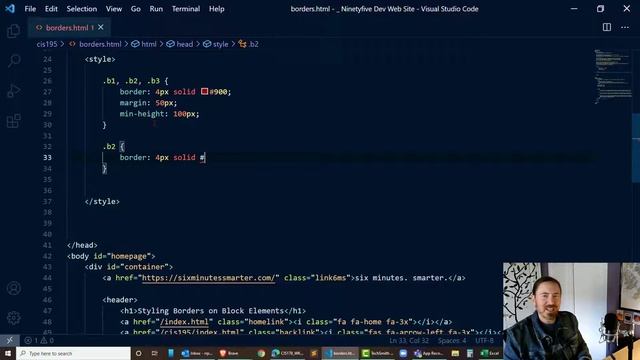Open the View menu
This screenshot has width=640, height=360.
[x=114, y=9]
